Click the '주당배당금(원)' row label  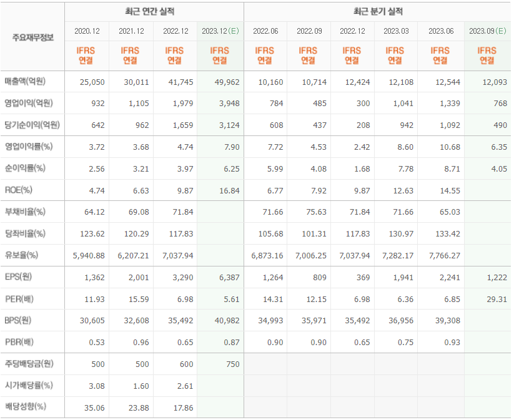click(29, 364)
